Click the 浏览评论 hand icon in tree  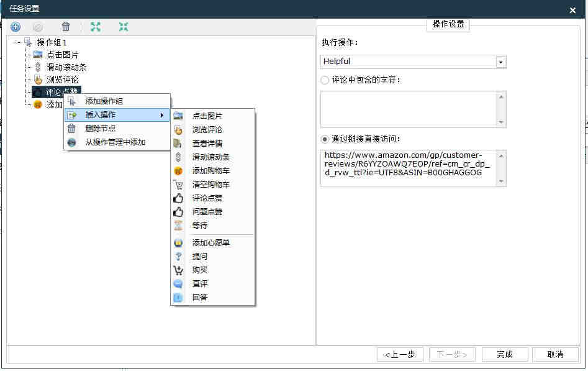(38, 80)
